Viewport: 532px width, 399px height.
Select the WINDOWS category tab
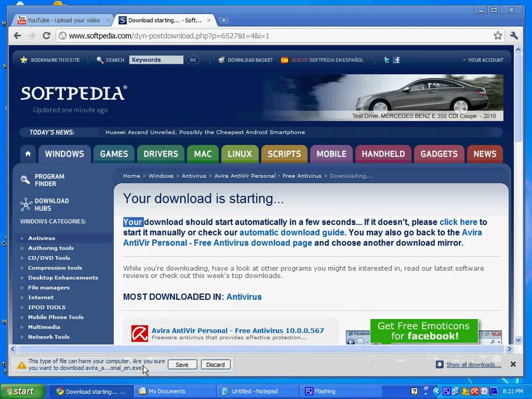(x=64, y=154)
